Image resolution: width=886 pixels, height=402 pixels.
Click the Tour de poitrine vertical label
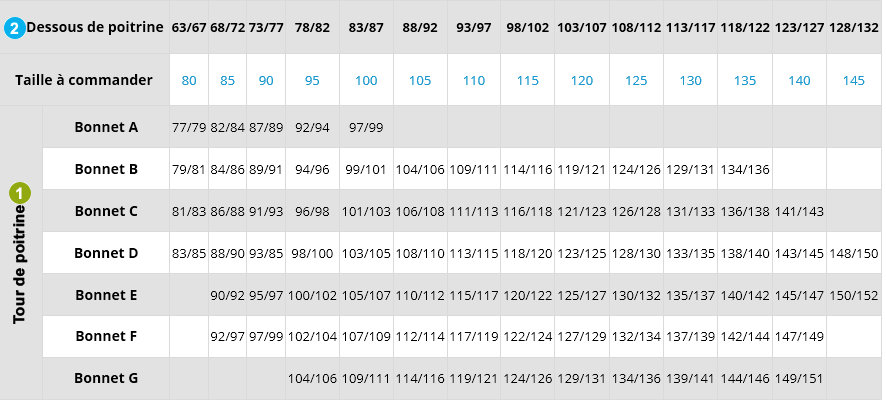tap(20, 264)
